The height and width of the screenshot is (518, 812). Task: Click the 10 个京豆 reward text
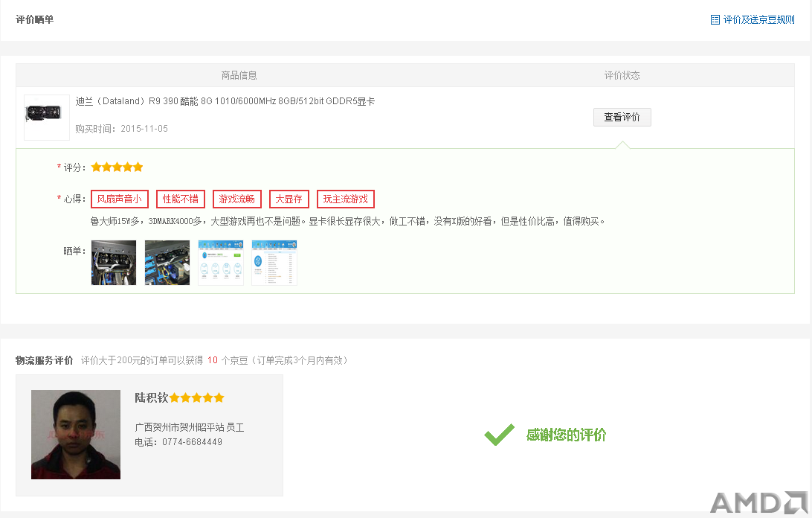[x=228, y=360]
